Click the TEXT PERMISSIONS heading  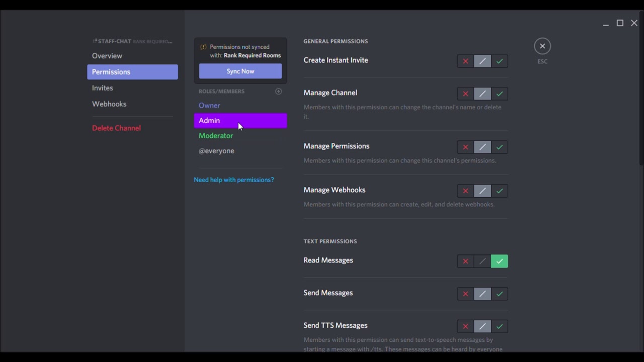[330, 241]
